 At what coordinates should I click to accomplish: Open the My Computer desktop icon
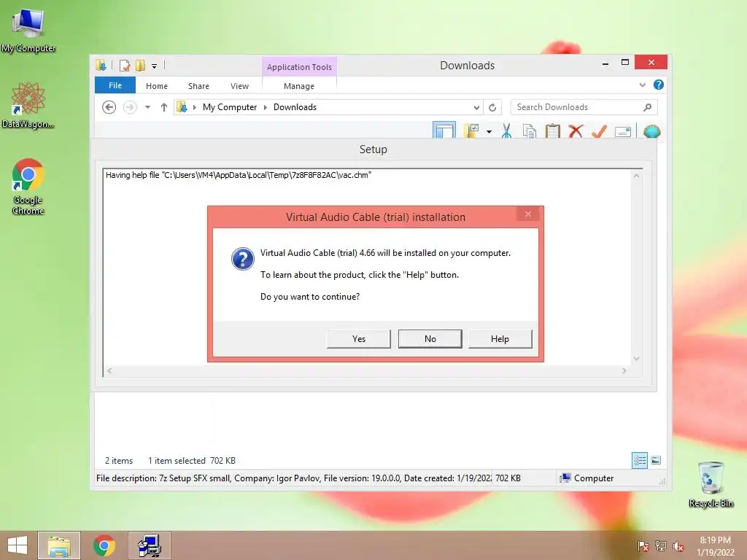[x=28, y=29]
